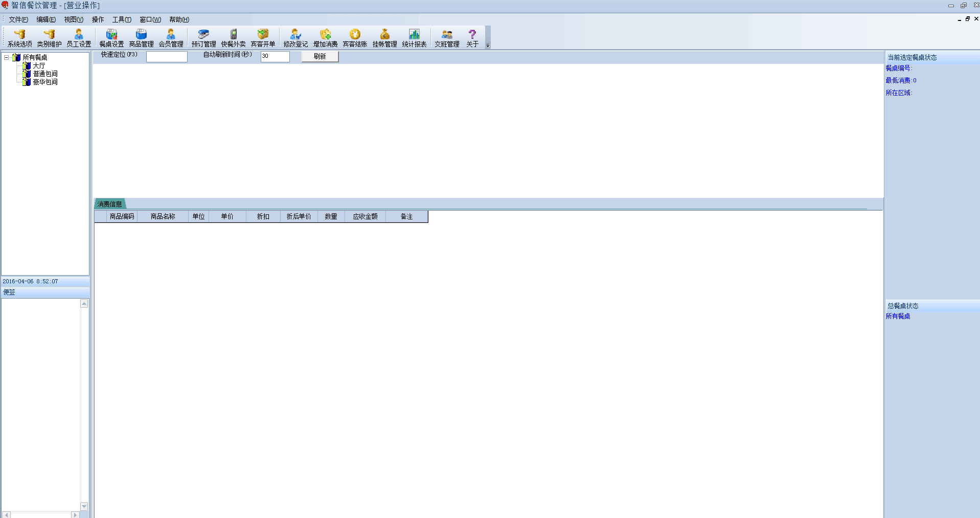Click the 快速定位 quick locate input field

coord(167,57)
